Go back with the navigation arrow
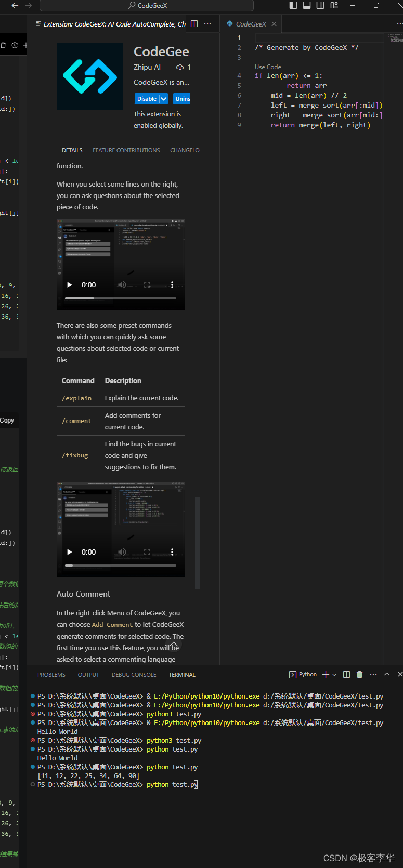This screenshot has width=403, height=868. click(x=15, y=5)
